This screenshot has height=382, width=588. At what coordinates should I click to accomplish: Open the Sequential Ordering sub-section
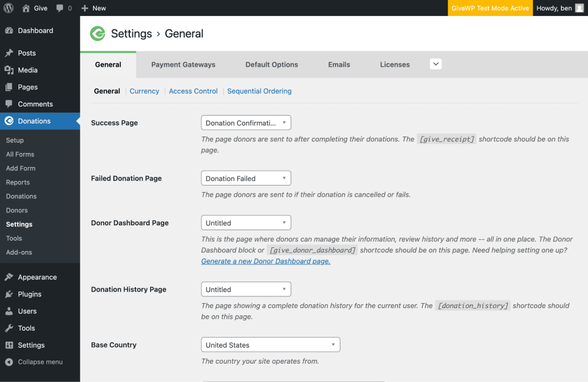(x=259, y=91)
